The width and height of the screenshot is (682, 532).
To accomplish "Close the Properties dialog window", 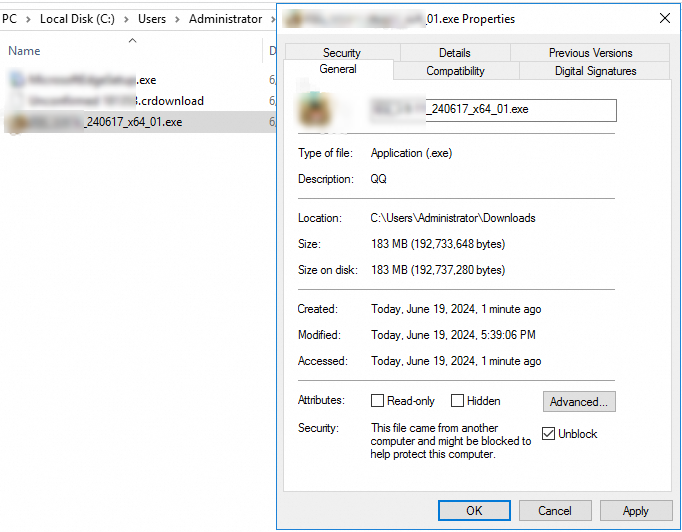I will coord(665,18).
